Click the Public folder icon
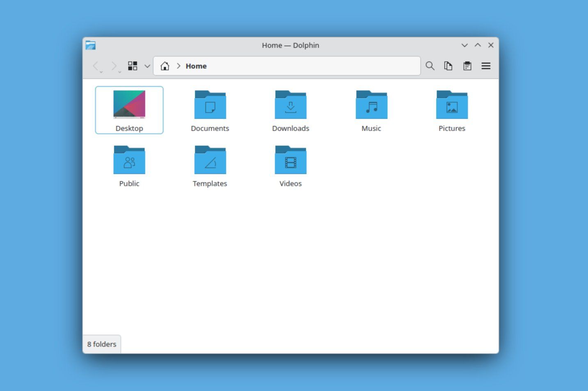This screenshot has height=391, width=588. [x=129, y=160]
